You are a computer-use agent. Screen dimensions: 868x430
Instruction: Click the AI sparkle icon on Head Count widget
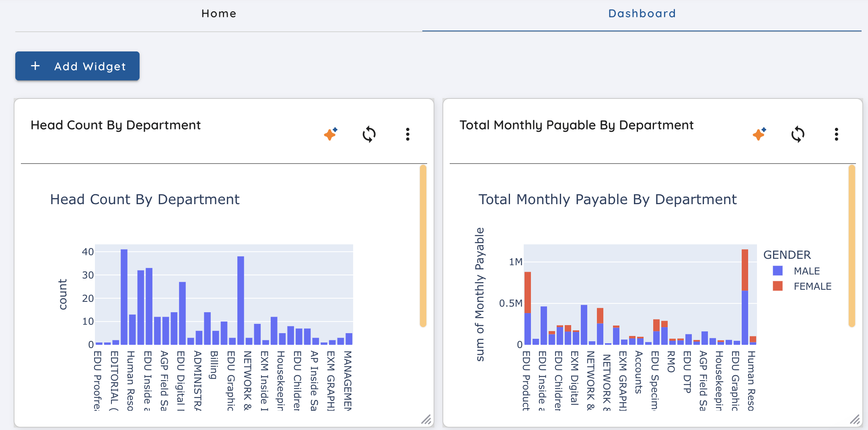pos(331,134)
